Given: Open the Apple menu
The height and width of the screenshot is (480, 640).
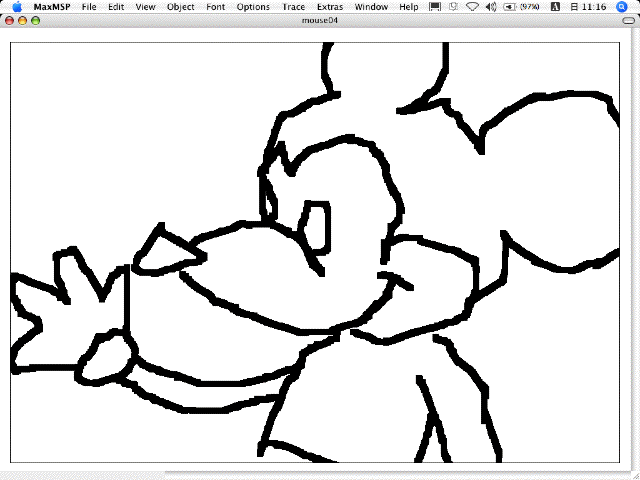Looking at the screenshot, I should 17,7.
